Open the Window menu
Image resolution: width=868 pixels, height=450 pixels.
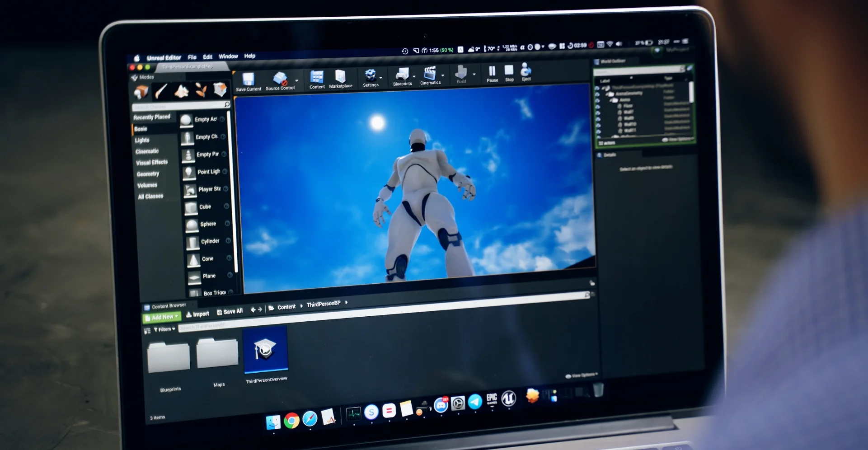(228, 56)
